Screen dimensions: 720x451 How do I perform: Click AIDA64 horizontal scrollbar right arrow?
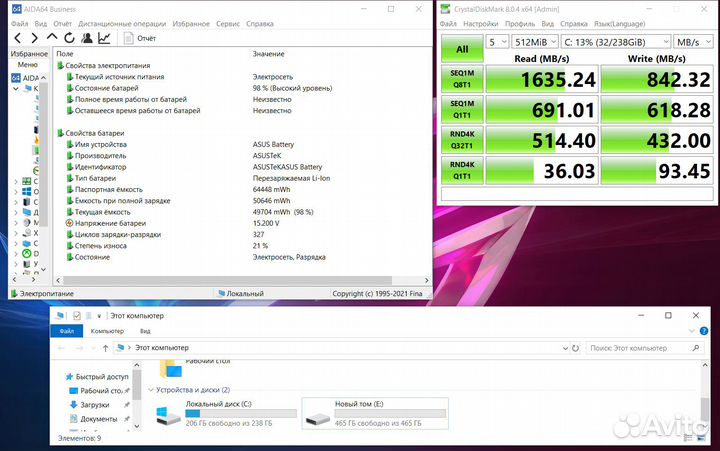point(427,280)
